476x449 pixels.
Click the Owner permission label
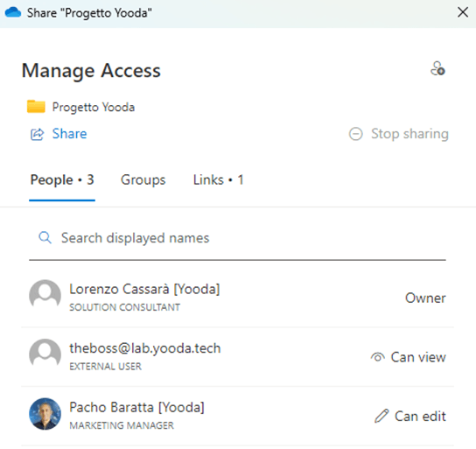(425, 298)
